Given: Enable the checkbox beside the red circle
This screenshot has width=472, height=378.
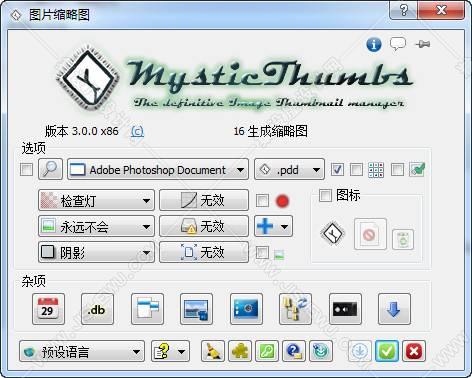Looking at the screenshot, I should [x=262, y=201].
